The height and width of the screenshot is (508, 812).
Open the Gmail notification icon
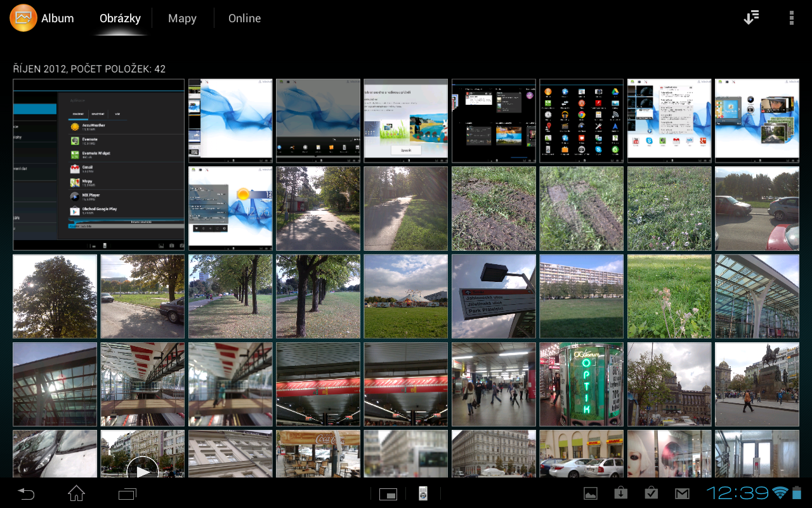[x=682, y=493]
